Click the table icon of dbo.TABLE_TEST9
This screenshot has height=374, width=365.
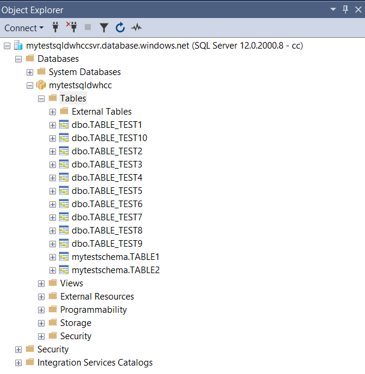tap(64, 243)
